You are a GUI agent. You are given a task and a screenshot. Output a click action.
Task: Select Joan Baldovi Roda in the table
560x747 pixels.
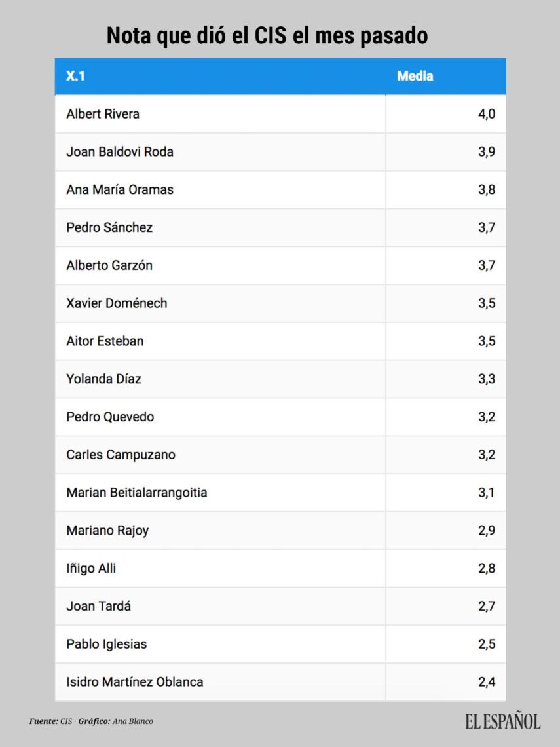click(120, 152)
